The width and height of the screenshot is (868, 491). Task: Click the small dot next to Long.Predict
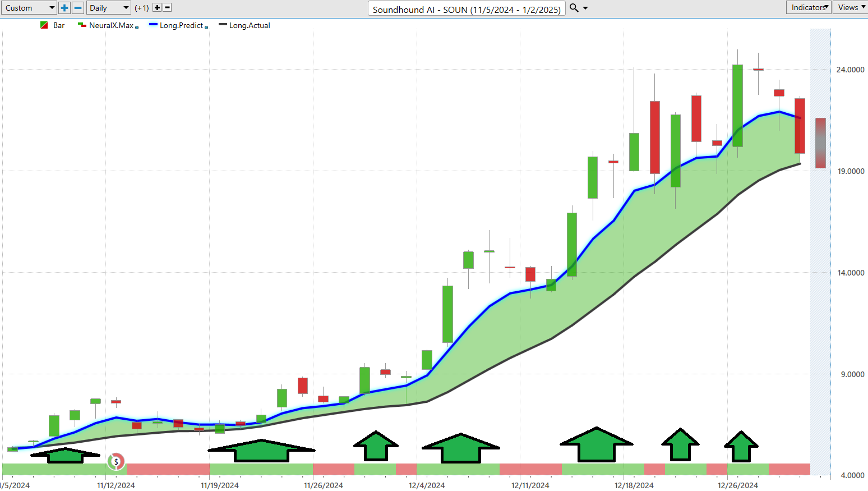click(206, 27)
